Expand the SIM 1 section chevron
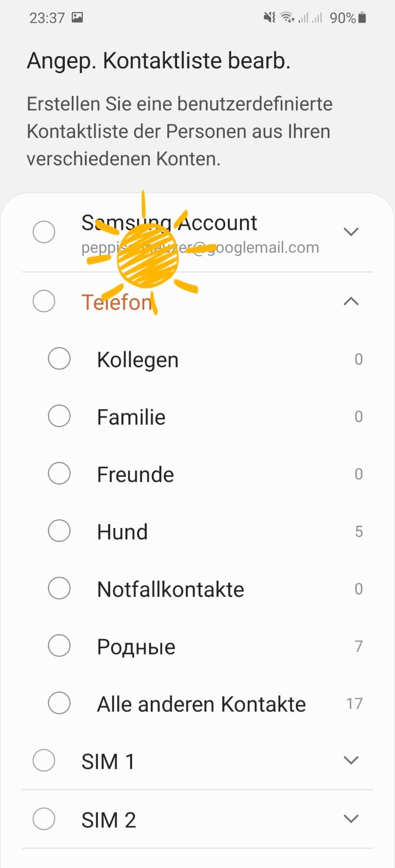The width and height of the screenshot is (395, 868). tap(351, 760)
